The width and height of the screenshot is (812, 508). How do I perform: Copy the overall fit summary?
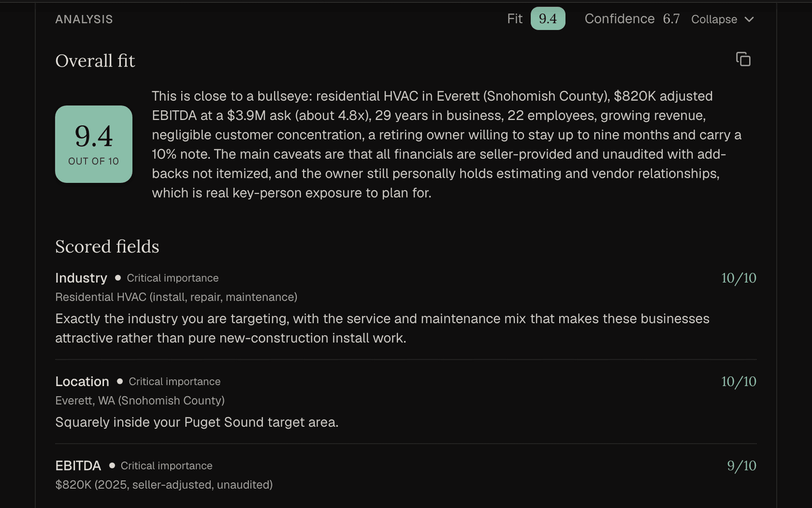(x=743, y=59)
